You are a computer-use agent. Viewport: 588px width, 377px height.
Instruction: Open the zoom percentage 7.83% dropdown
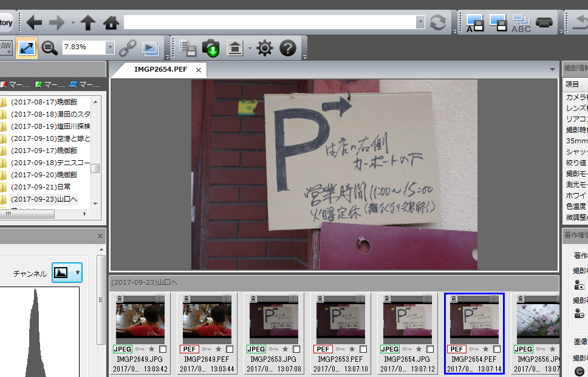[x=109, y=47]
